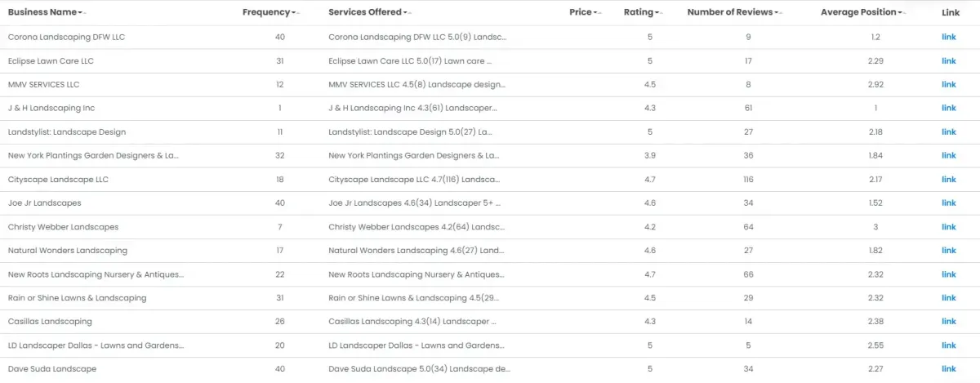Open link for Landstylist: Landscape Design
980x383 pixels.
pos(948,132)
